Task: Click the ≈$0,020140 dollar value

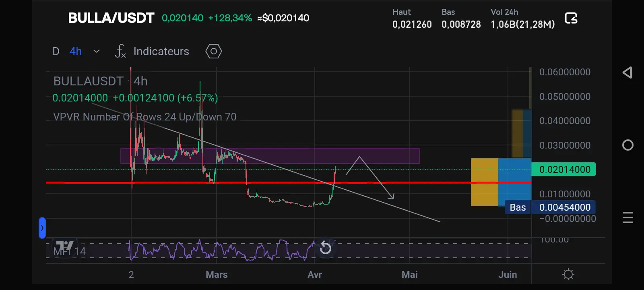Action: tap(283, 18)
